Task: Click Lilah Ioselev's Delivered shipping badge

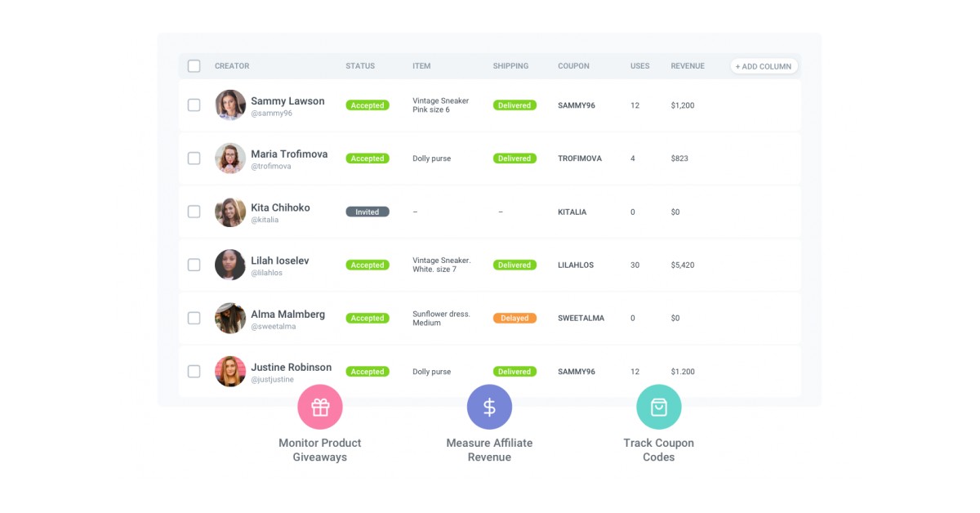Action: click(514, 265)
